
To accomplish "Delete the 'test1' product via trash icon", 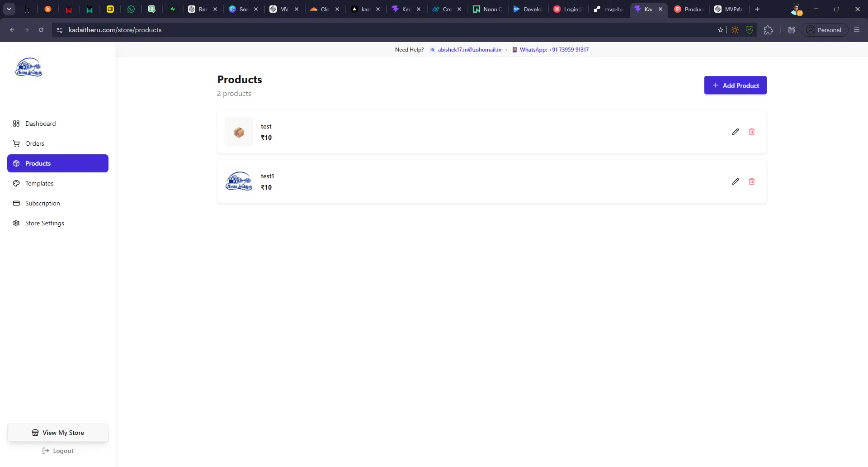I will pyautogui.click(x=752, y=181).
